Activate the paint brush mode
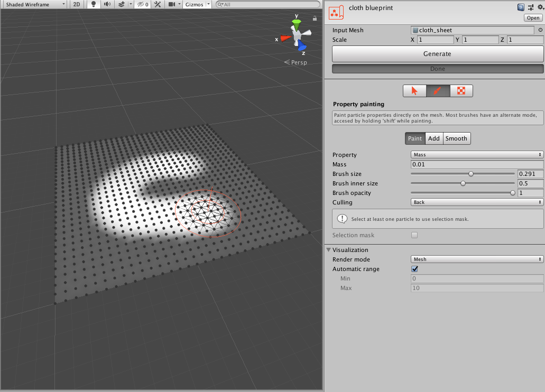The height and width of the screenshot is (392, 545). point(438,90)
